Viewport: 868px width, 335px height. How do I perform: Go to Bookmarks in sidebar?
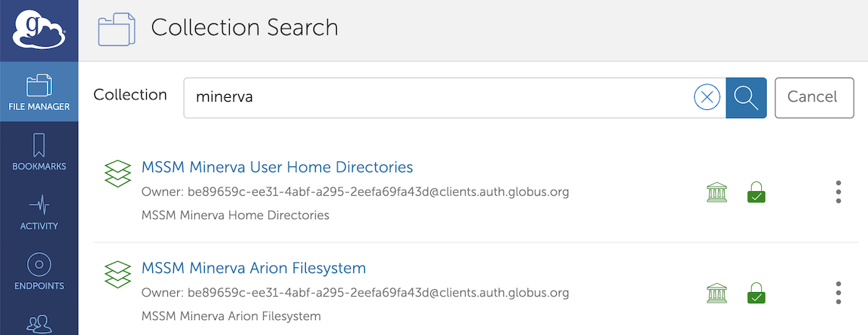pyautogui.click(x=38, y=151)
